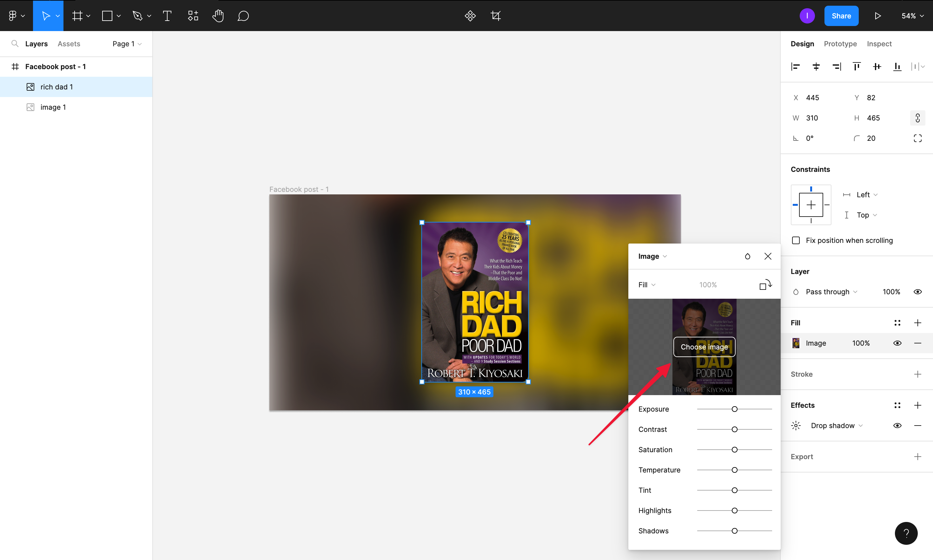
Task: Click the Saturation slider handle
Action: point(734,450)
